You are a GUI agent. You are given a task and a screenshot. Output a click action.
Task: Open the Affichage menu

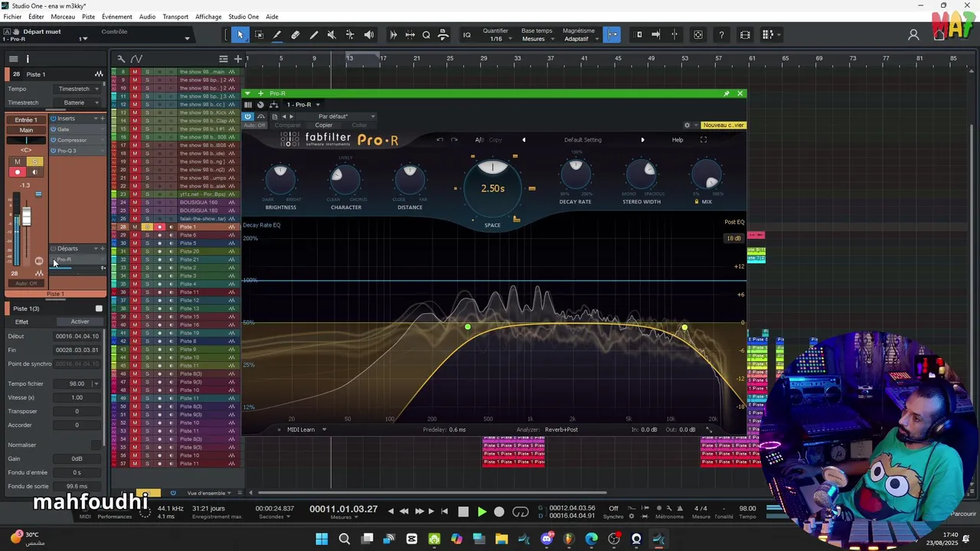coord(208,17)
